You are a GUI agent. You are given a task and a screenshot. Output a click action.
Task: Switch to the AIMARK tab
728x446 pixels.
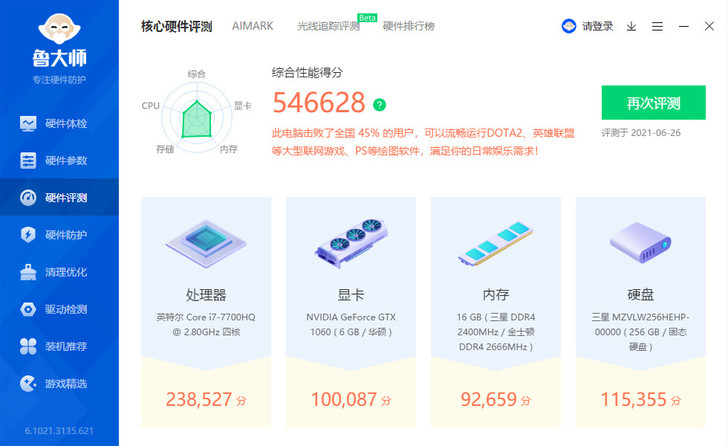click(x=253, y=26)
